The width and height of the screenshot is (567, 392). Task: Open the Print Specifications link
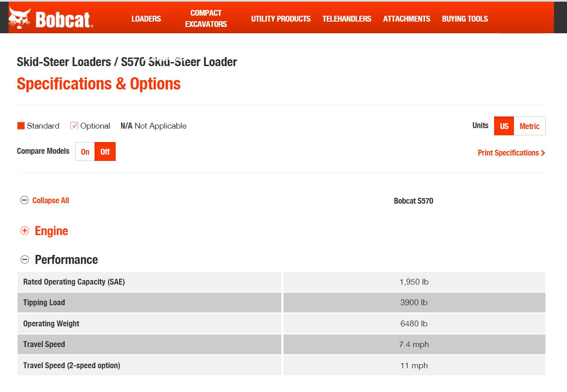[511, 153]
